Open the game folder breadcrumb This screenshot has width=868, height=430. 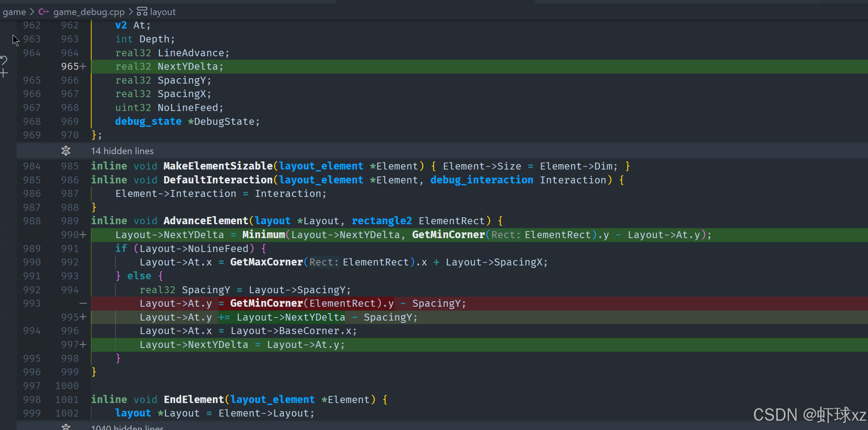14,12
